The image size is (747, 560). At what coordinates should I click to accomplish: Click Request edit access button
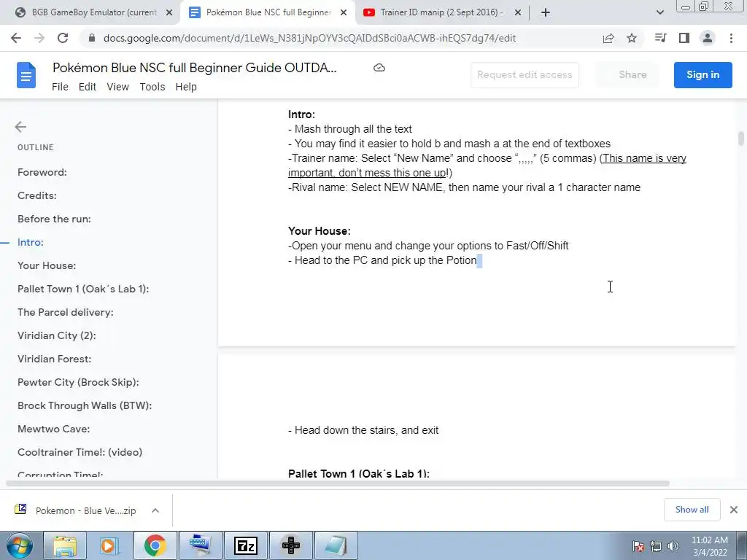(x=525, y=75)
